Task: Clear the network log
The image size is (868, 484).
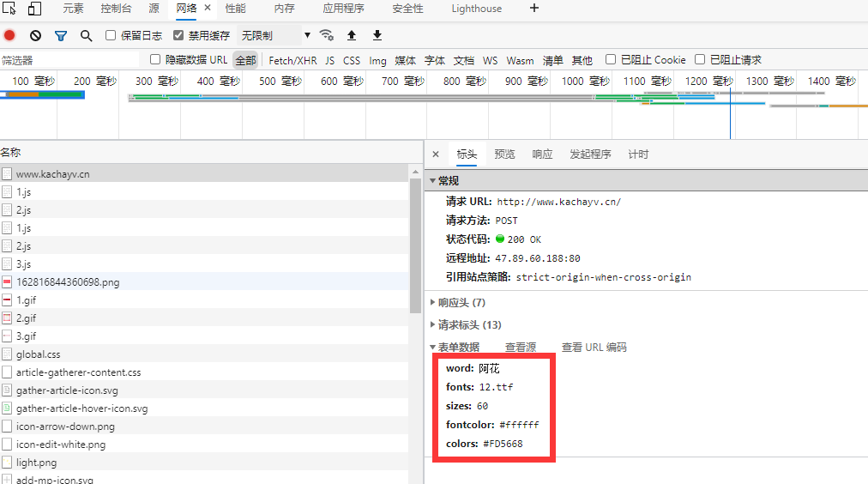Action: 35,35
